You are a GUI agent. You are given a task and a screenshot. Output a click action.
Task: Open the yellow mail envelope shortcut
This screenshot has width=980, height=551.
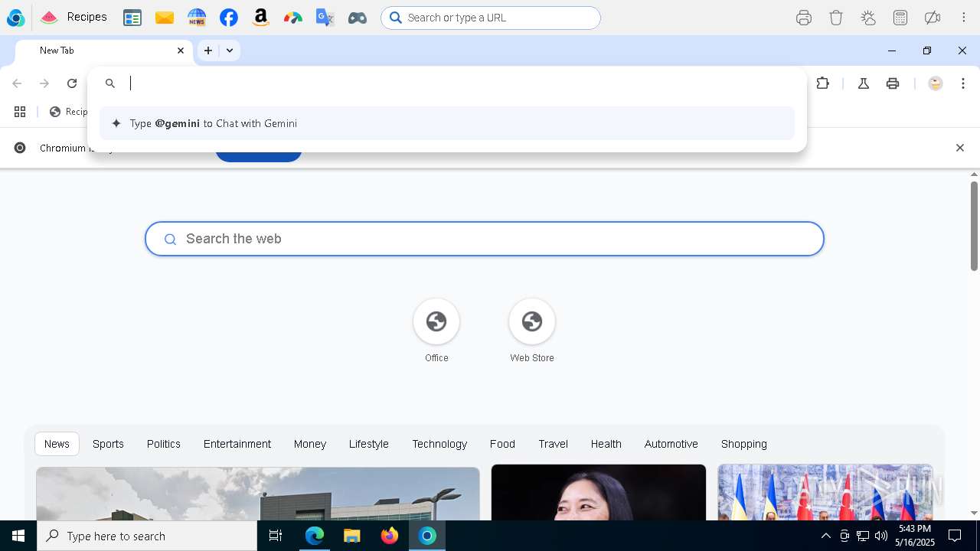pyautogui.click(x=165, y=18)
